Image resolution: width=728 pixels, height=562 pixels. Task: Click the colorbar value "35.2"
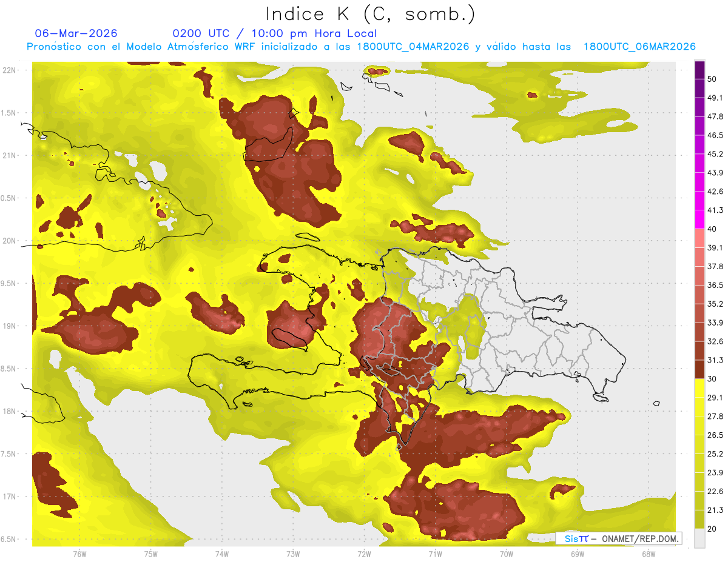(715, 304)
